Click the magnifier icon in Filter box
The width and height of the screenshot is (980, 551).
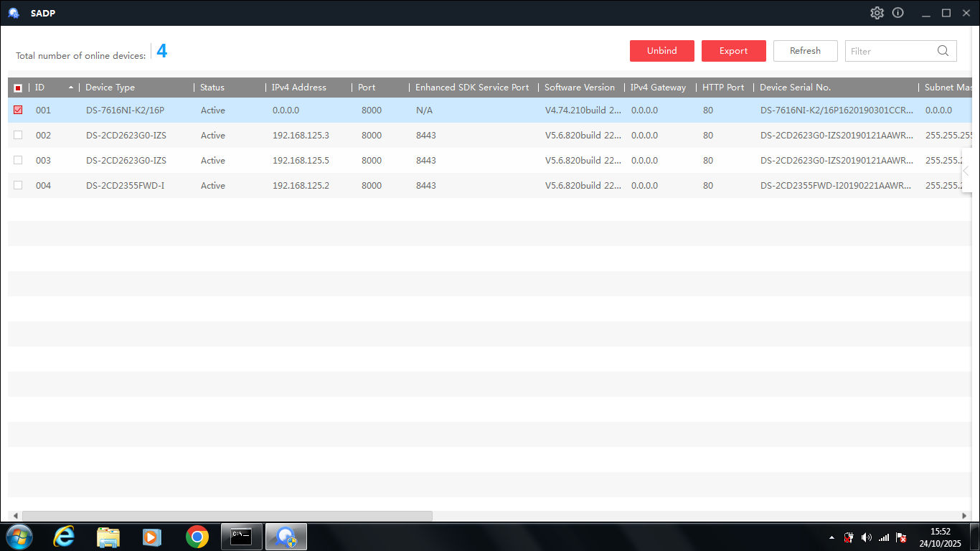(943, 51)
